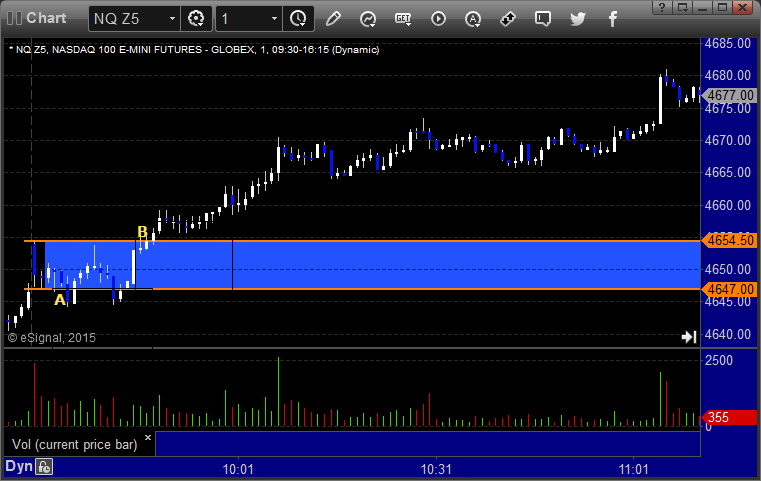The width and height of the screenshot is (761, 481).
Task: Click the time template clock icon
Action: pyautogui.click(x=297, y=18)
